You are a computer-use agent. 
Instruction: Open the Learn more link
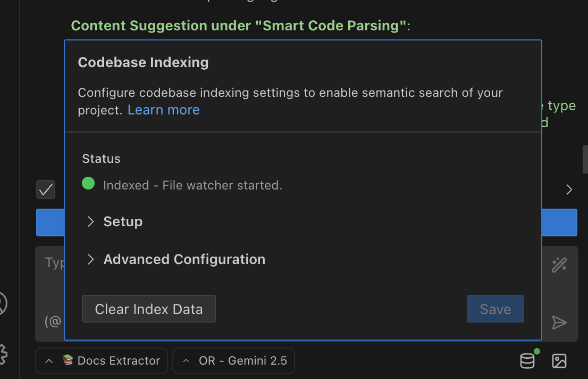163,110
